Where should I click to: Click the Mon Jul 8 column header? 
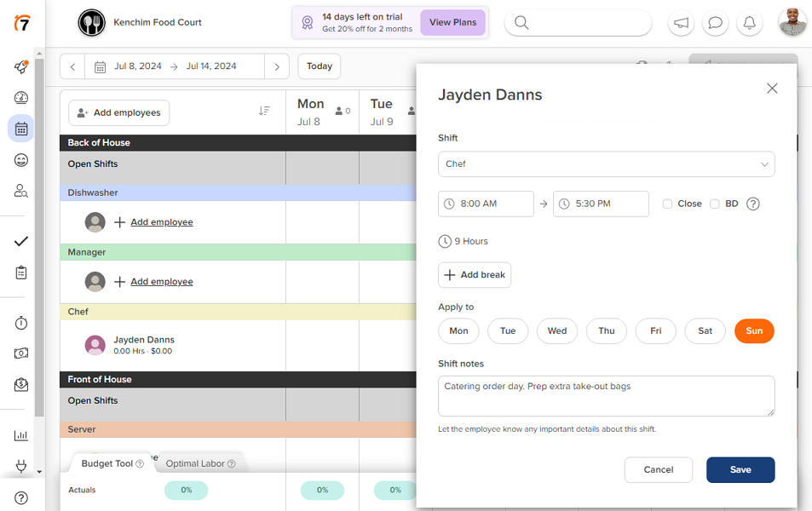click(323, 112)
